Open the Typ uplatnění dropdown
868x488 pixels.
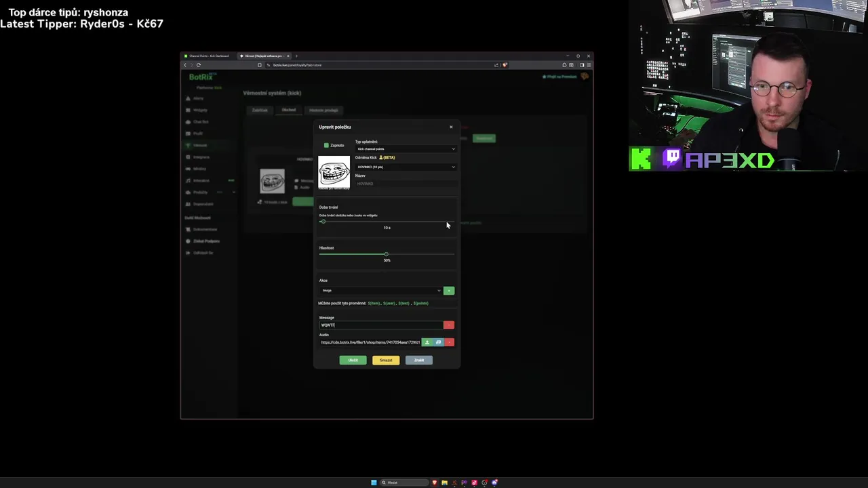point(406,149)
